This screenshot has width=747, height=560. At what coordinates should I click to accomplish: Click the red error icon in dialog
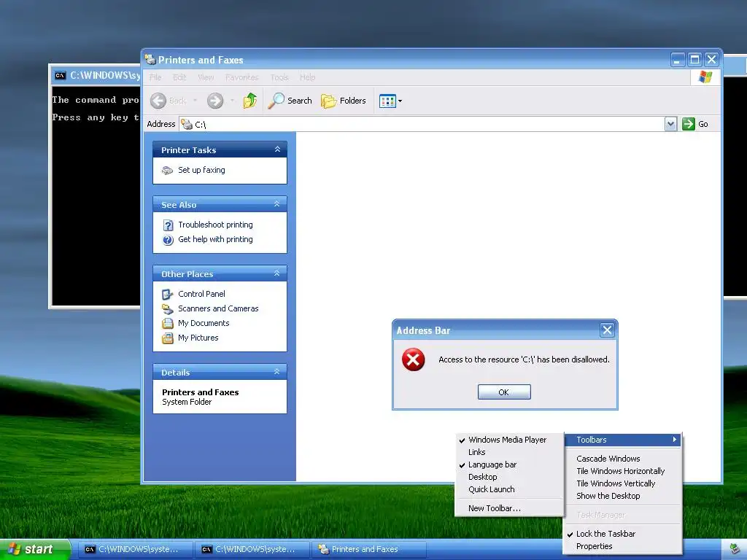point(413,359)
